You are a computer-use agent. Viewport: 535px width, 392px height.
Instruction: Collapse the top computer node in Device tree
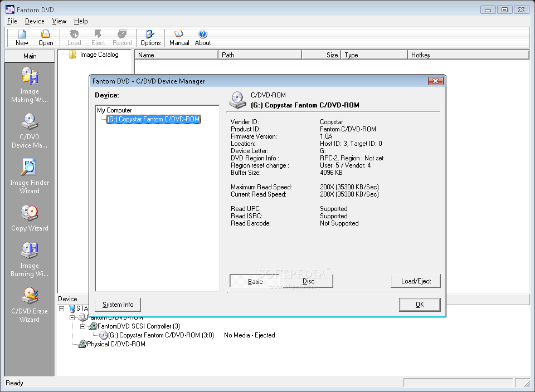click(61, 308)
